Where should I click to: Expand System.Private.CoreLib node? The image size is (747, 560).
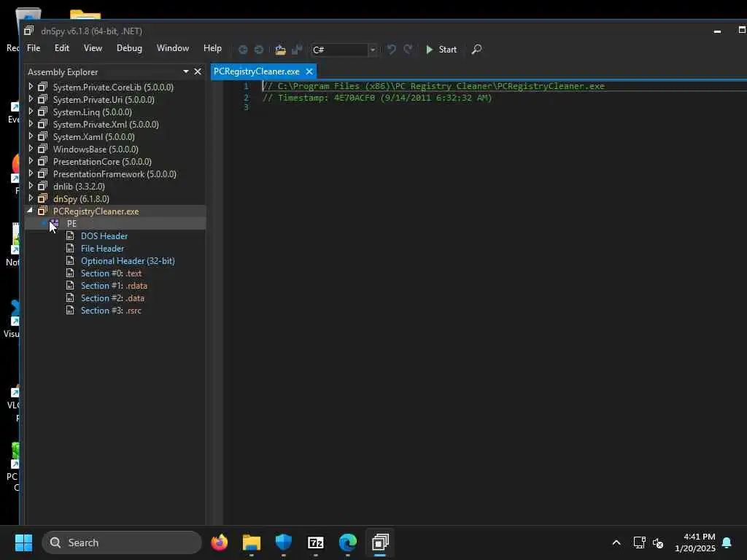[x=31, y=87]
